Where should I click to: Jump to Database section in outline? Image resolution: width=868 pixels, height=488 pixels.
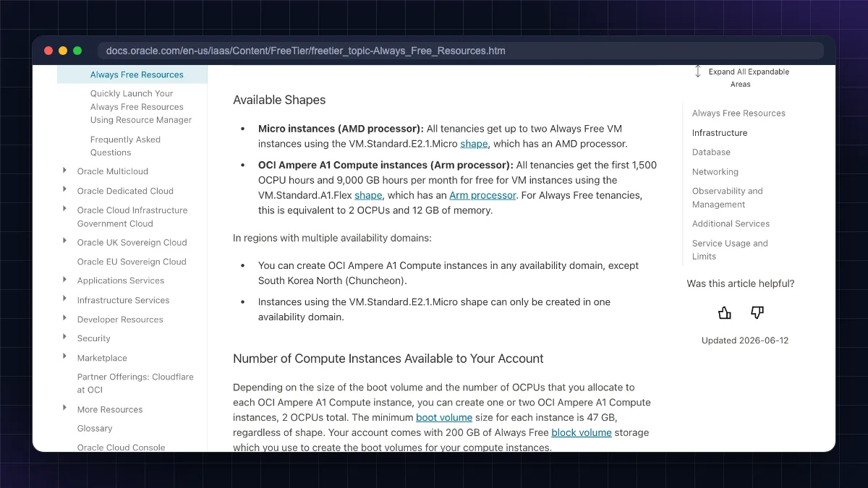click(711, 152)
